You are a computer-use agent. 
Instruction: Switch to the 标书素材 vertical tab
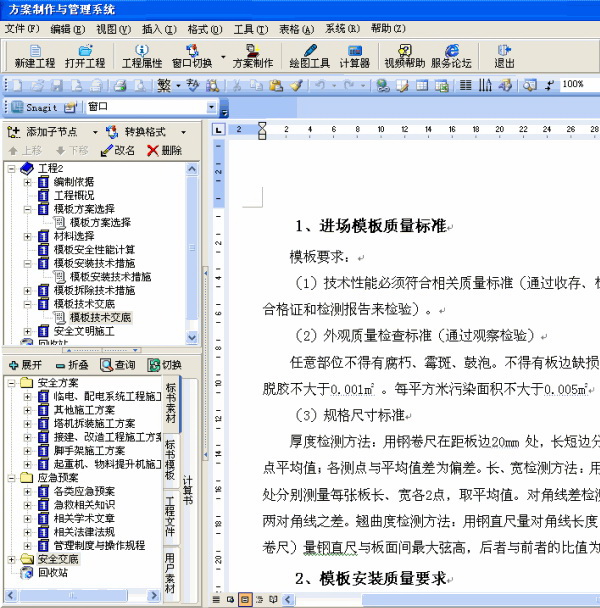pyautogui.click(x=171, y=403)
